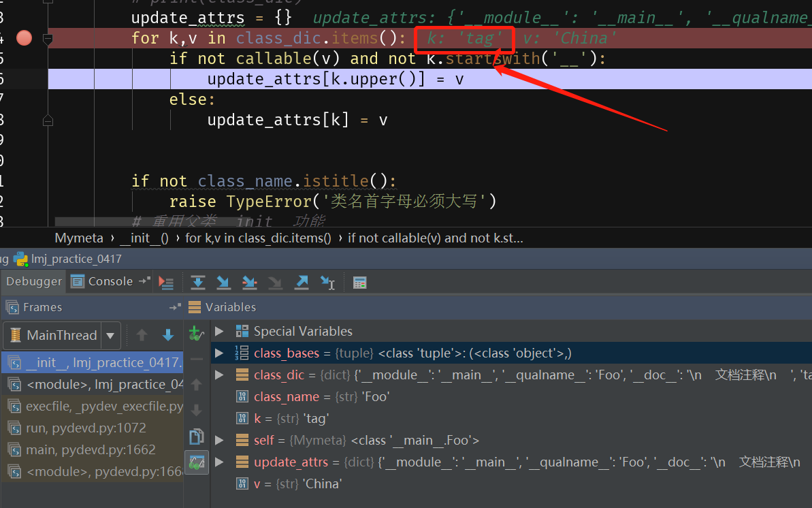The image size is (812, 508).
Task: Click the Run to Cursor icon
Action: click(x=328, y=282)
